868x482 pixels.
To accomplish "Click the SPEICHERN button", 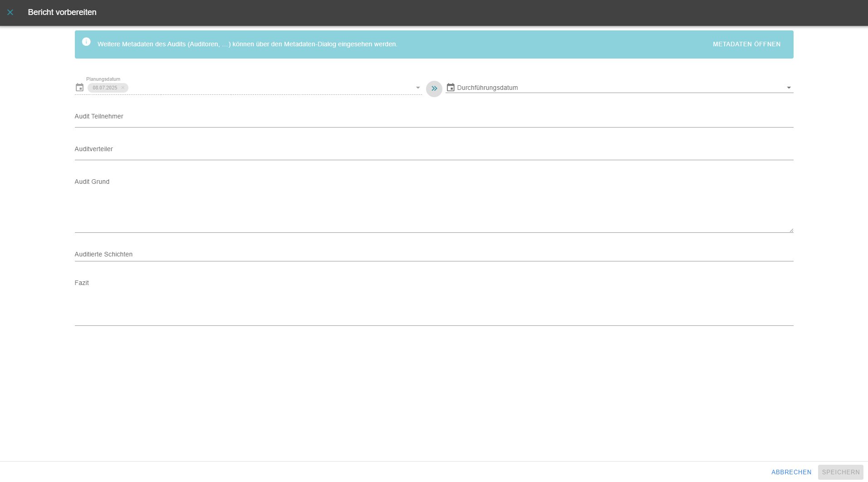I will point(840,472).
